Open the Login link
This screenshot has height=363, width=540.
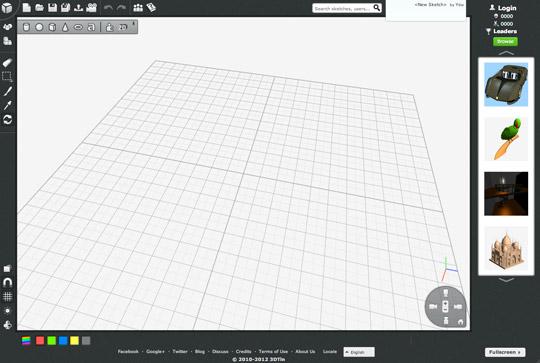pos(503,8)
